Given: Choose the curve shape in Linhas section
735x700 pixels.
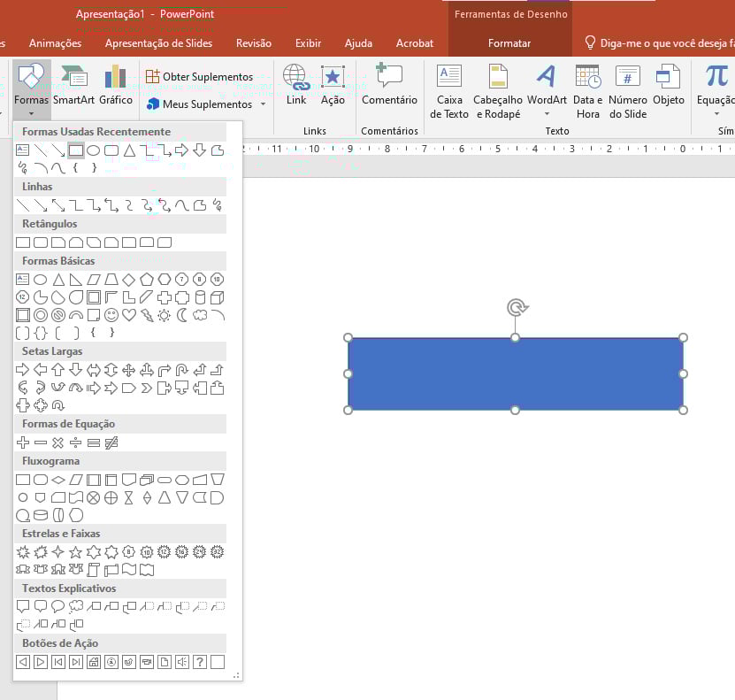Looking at the screenshot, I should (182, 205).
